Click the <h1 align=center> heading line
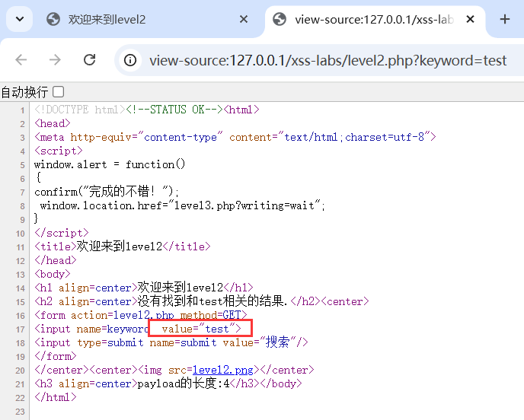Image resolution: width=524 pixels, height=420 pixels. pos(144,288)
